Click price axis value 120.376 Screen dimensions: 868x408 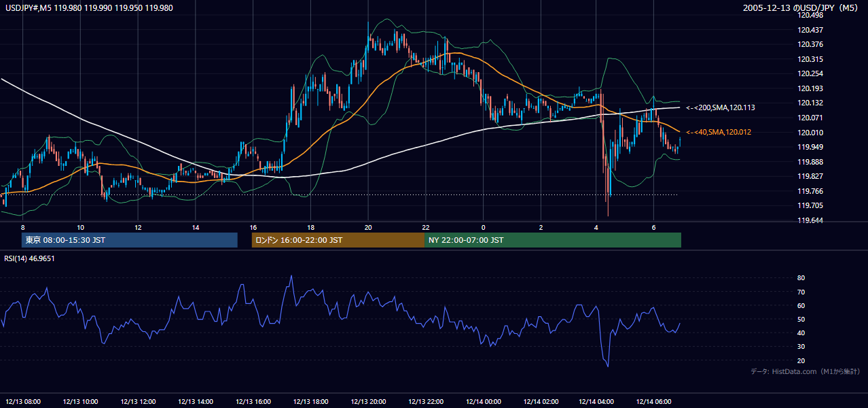(x=810, y=44)
